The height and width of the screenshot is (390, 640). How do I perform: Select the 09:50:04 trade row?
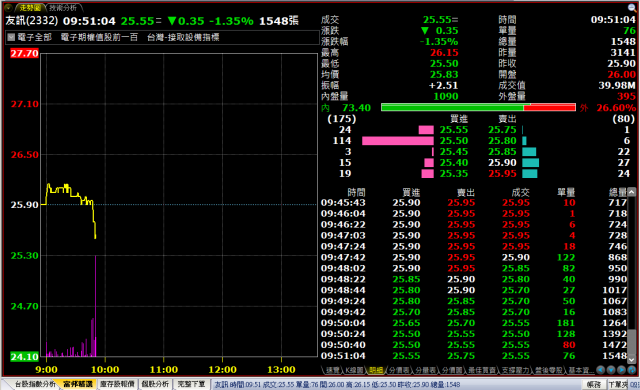[474, 323]
